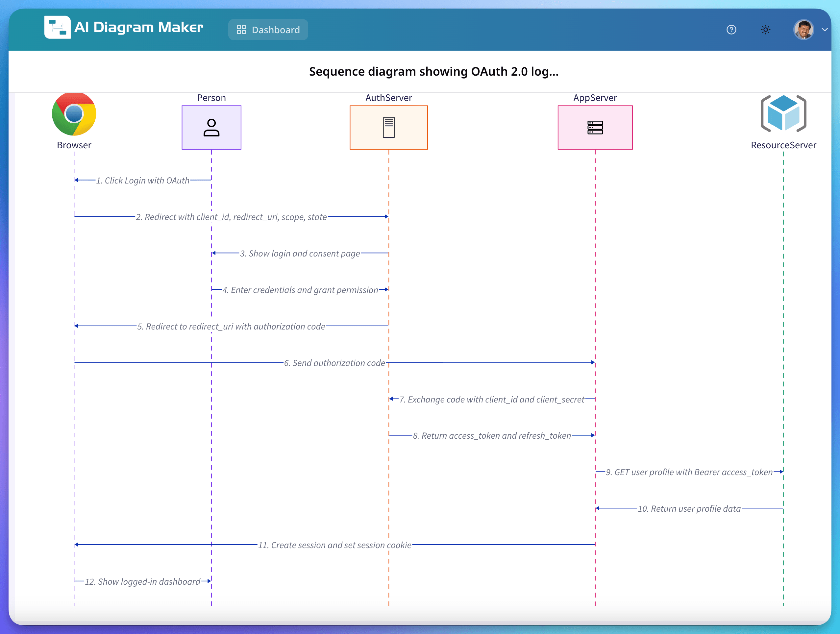Click the user profile avatar picture
Image resolution: width=840 pixels, height=634 pixels.
[804, 29]
